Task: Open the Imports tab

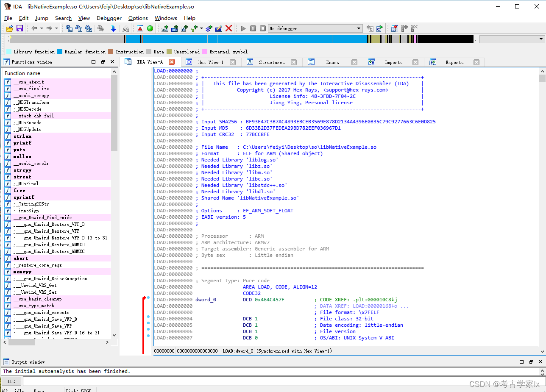Action: coord(393,62)
